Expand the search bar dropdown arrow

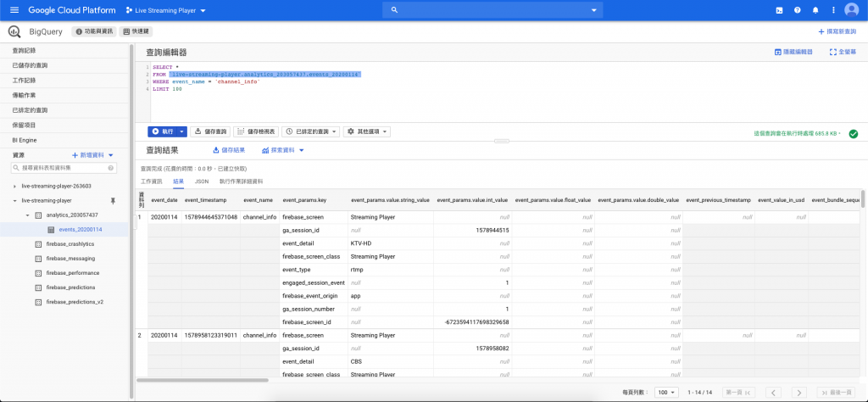point(594,10)
